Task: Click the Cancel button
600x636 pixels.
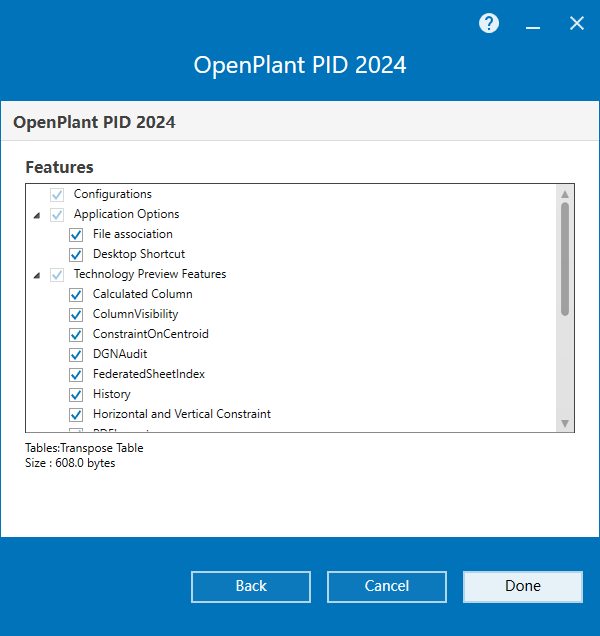Action: 387,587
